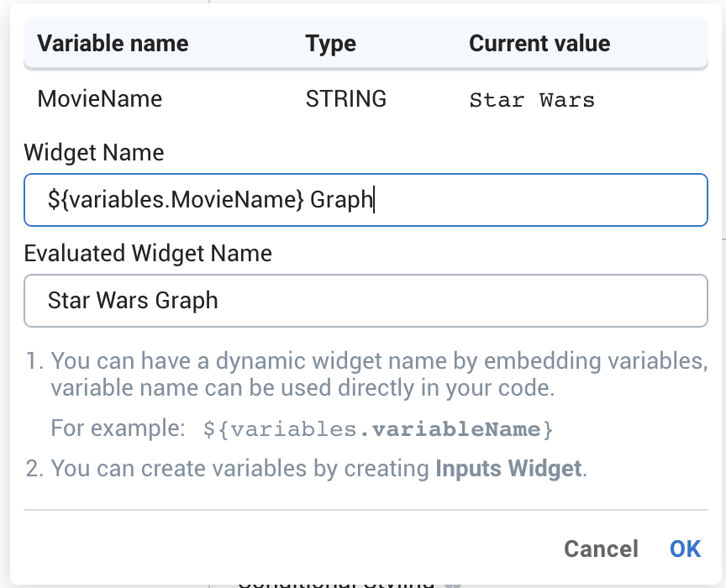The width and height of the screenshot is (726, 588).
Task: Click Cancel to discard widget name changes
Action: [601, 549]
